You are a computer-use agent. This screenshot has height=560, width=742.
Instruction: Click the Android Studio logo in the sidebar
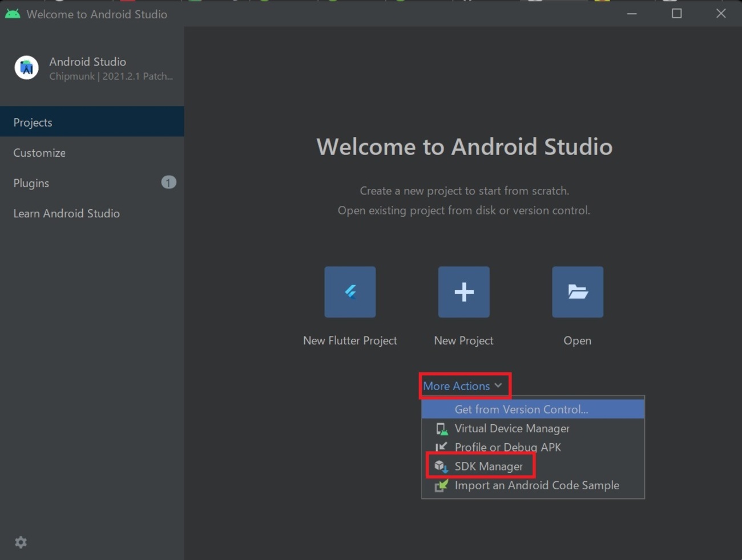(26, 68)
